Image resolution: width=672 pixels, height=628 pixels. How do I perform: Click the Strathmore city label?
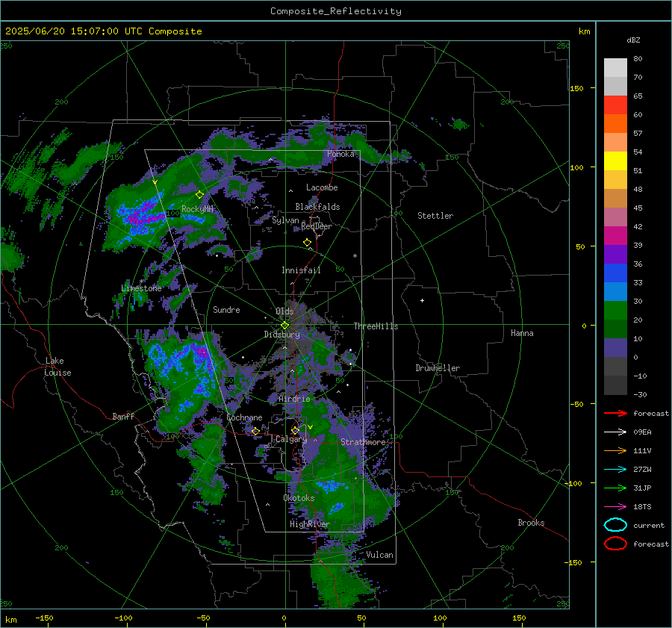tap(363, 442)
